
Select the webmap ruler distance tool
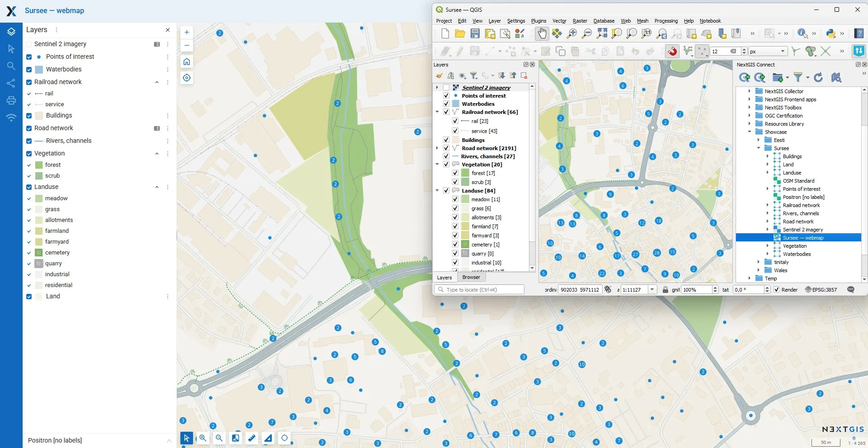tap(252, 438)
